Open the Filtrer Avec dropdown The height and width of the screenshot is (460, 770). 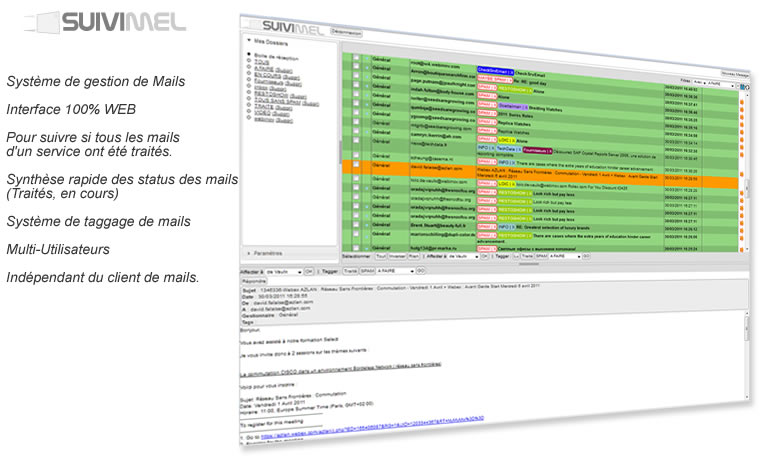pos(699,82)
